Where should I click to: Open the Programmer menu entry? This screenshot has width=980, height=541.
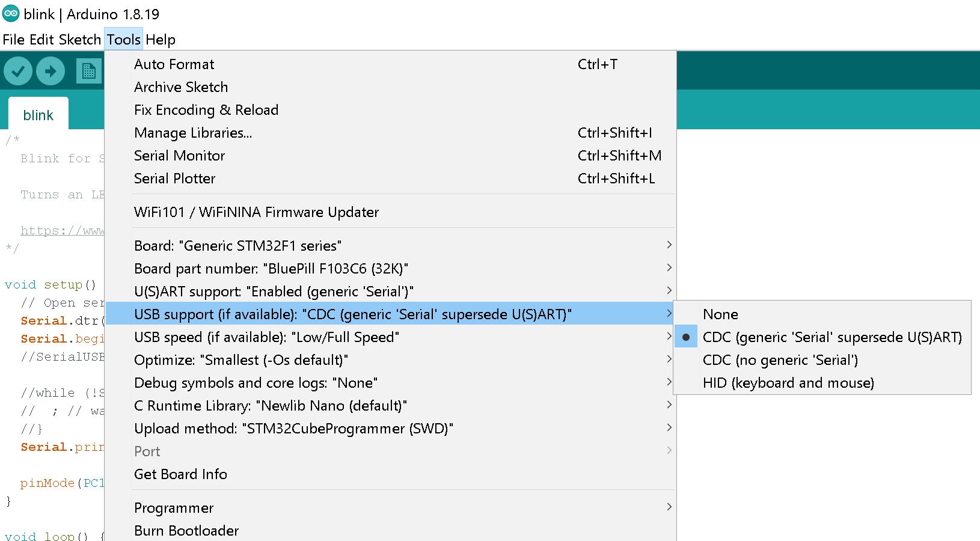click(390, 508)
